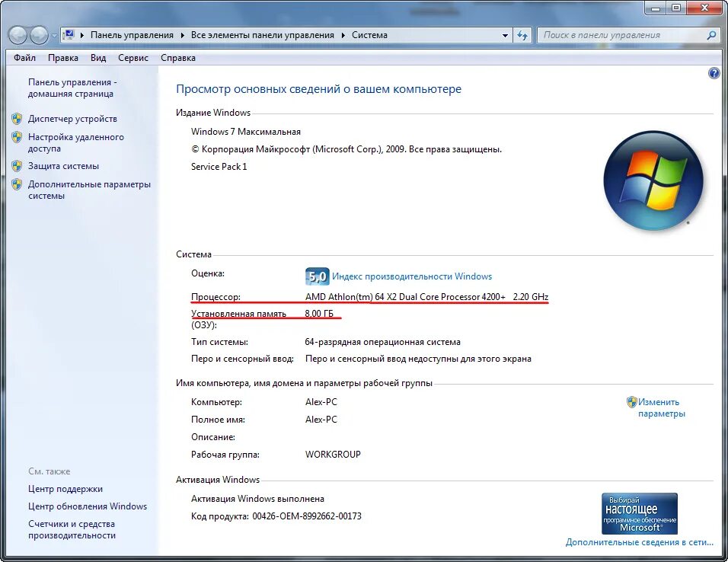Select the Service Pack 1 text
Image resolution: width=728 pixels, height=562 pixels.
(219, 166)
